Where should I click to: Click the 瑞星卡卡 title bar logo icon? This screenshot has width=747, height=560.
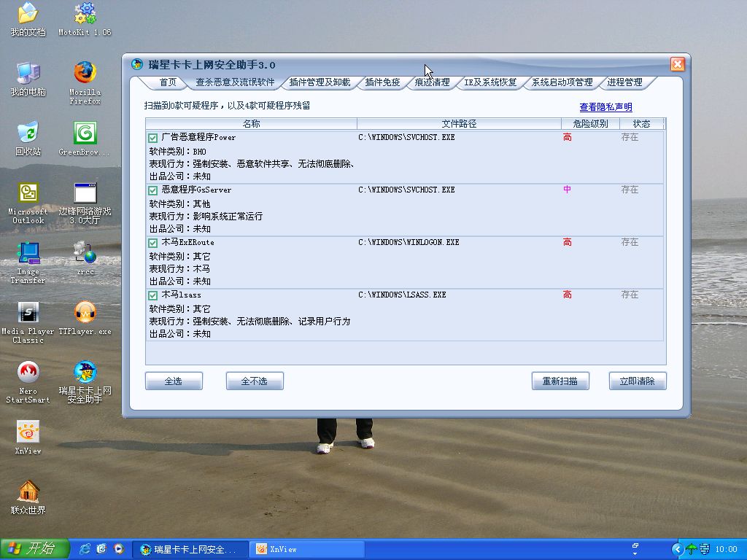[x=137, y=64]
